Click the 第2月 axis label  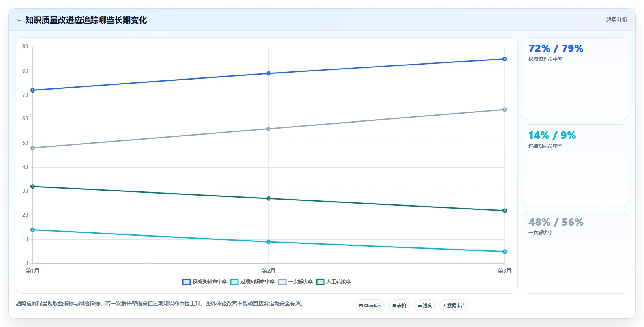[x=268, y=271]
